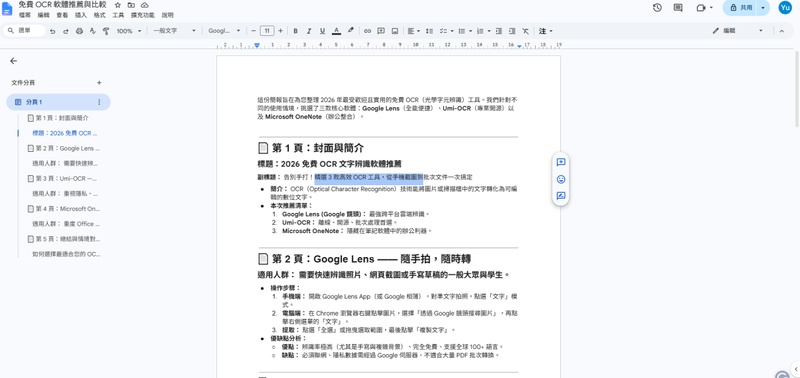Open the highlight color pen
This screenshot has width=800, height=378.
(351, 31)
